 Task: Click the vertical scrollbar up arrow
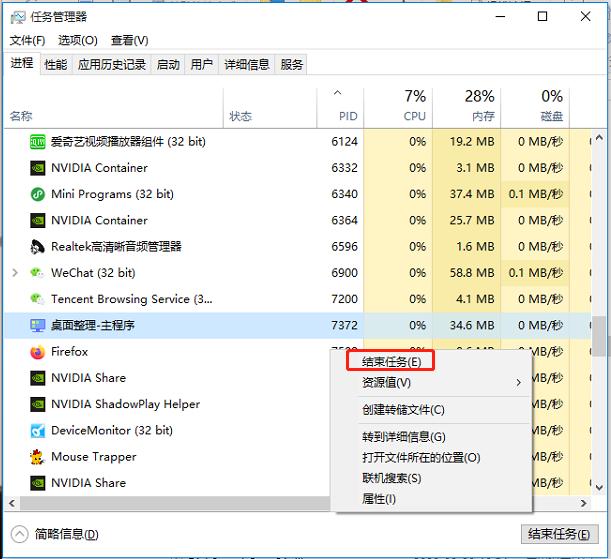(x=599, y=138)
